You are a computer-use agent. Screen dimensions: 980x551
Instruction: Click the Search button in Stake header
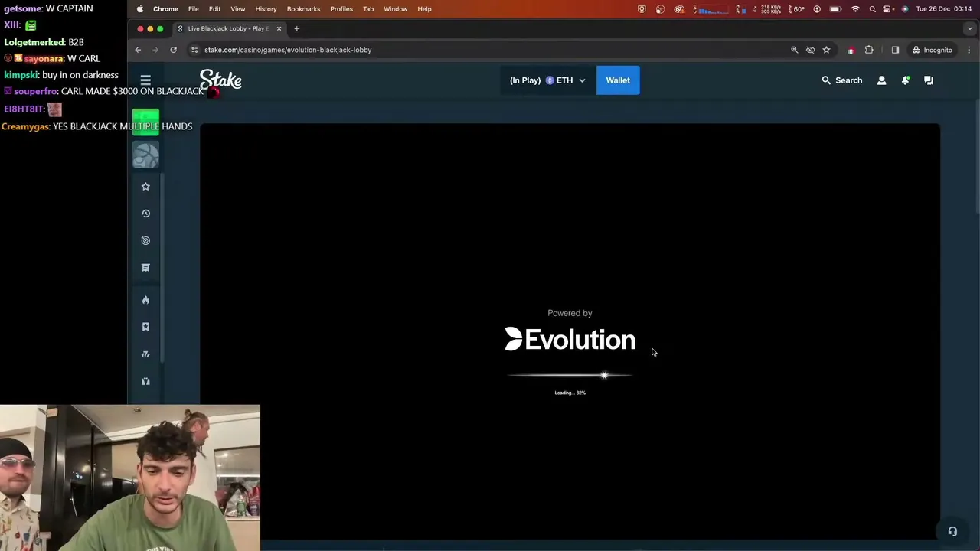point(841,80)
